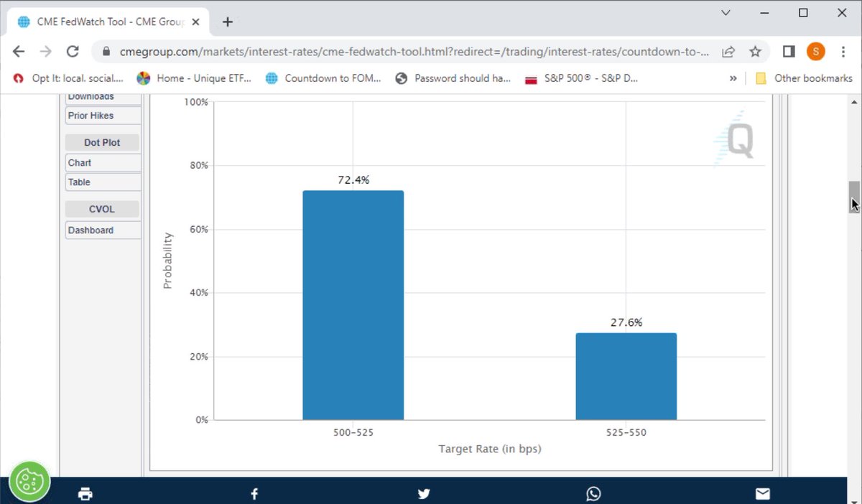Click the 'Target Rate (in bps)' axis title
Screen dimensions: 862x504
coord(490,449)
